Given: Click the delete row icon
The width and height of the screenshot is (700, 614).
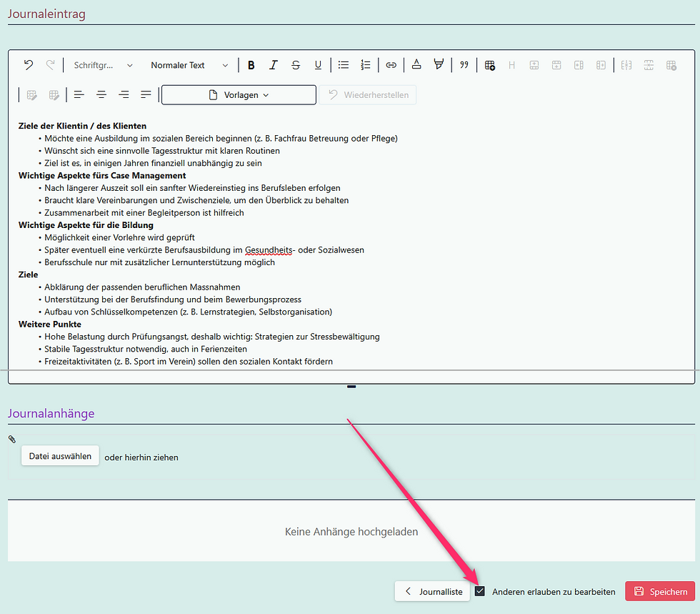Looking at the screenshot, I should 649,65.
